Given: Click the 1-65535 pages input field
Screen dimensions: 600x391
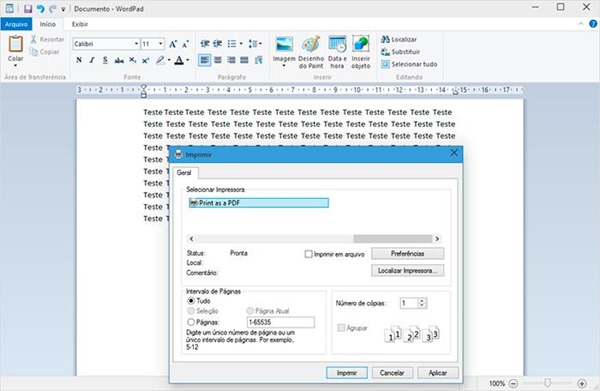Looking at the screenshot, I should point(281,322).
